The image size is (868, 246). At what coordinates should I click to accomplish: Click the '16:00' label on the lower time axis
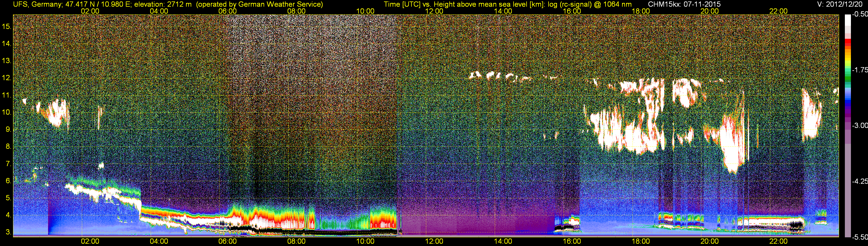572,241
